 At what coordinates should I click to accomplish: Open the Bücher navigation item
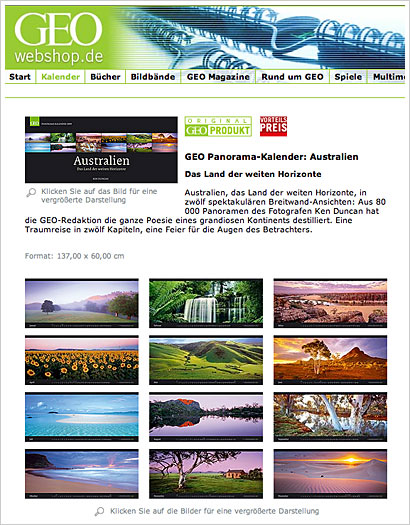[105, 77]
